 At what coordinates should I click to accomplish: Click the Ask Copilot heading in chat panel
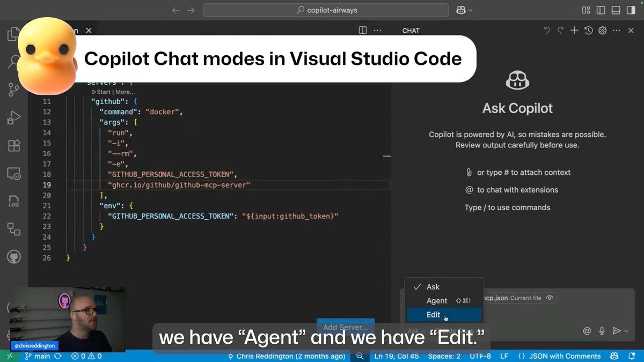[x=517, y=108]
